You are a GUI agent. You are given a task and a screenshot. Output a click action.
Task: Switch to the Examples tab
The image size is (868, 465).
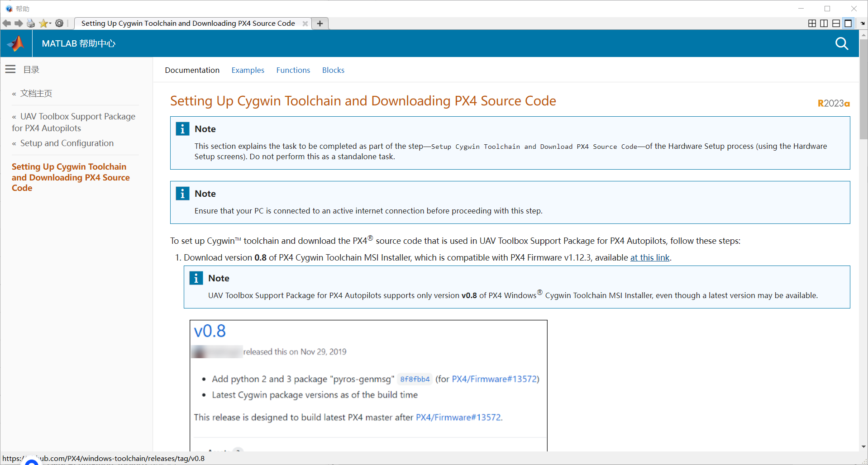[x=248, y=70]
